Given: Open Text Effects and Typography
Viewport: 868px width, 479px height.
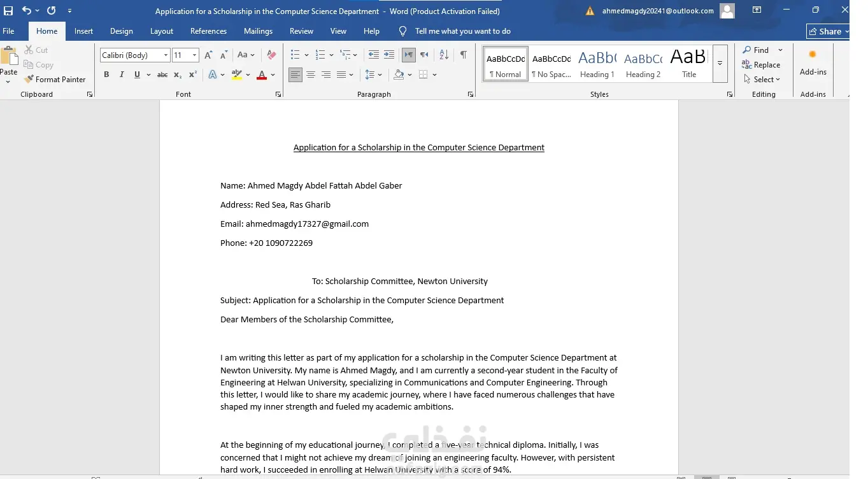Looking at the screenshot, I should pos(213,75).
